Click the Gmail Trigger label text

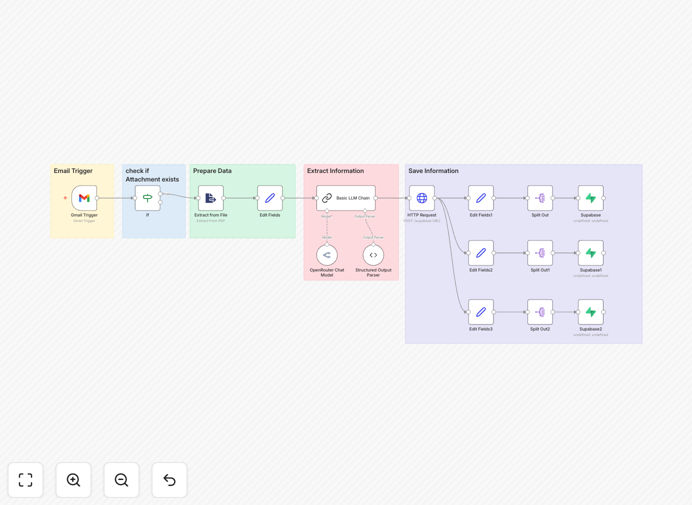point(84,215)
